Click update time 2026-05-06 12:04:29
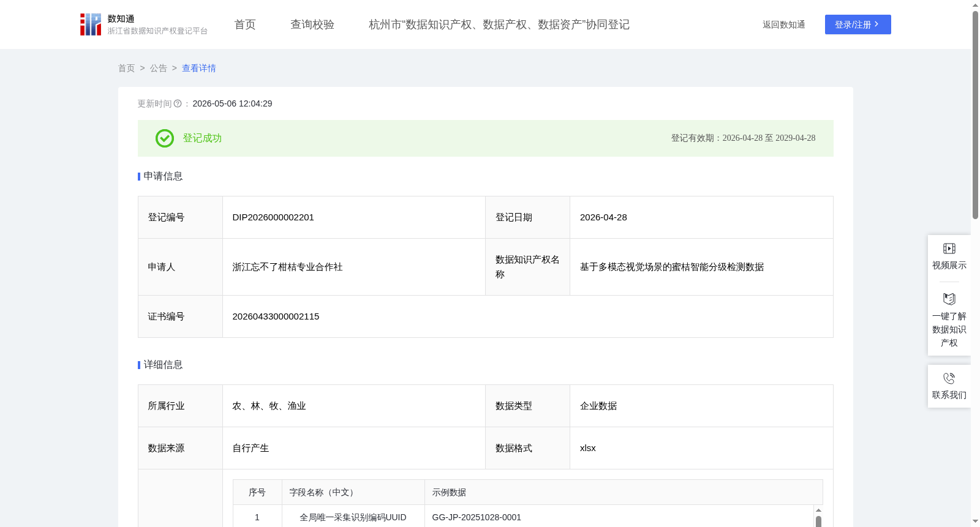Image resolution: width=980 pixels, height=527 pixels. click(x=232, y=104)
